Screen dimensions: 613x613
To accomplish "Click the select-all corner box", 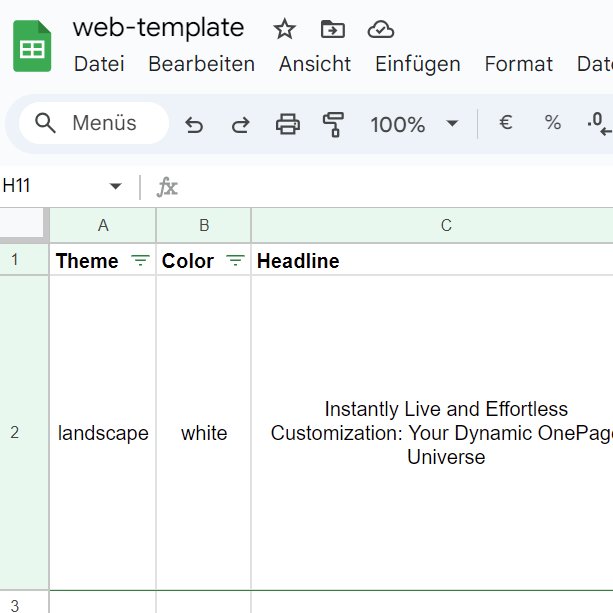I will (x=24, y=224).
